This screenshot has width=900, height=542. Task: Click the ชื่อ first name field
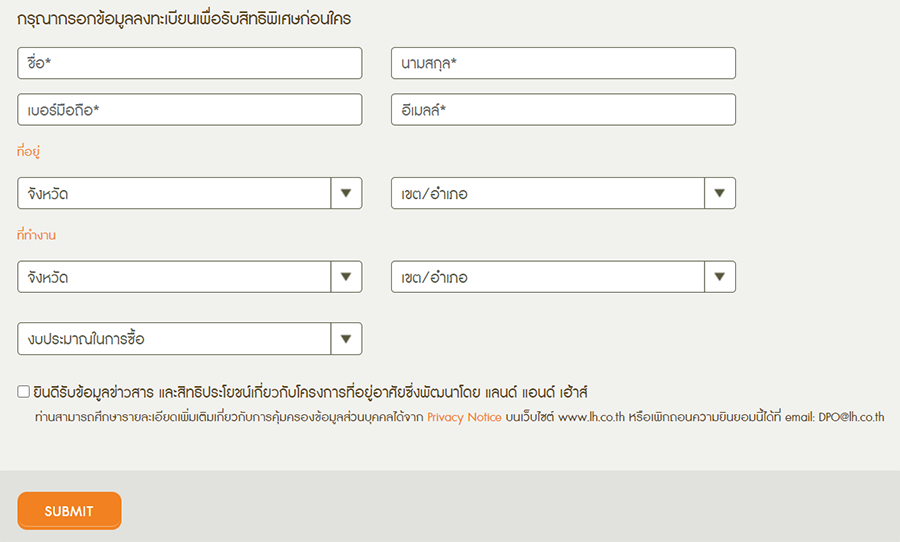tap(189, 63)
